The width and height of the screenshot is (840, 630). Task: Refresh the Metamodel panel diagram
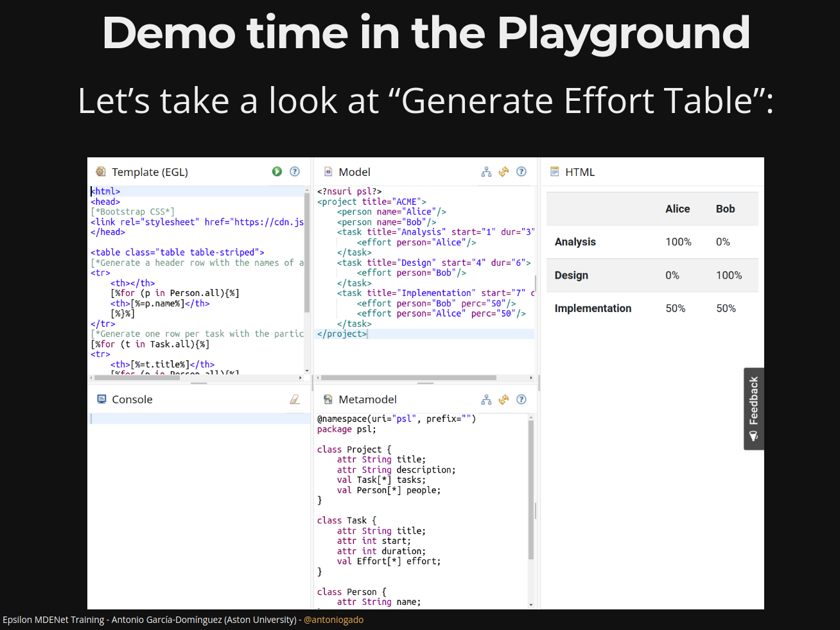503,399
